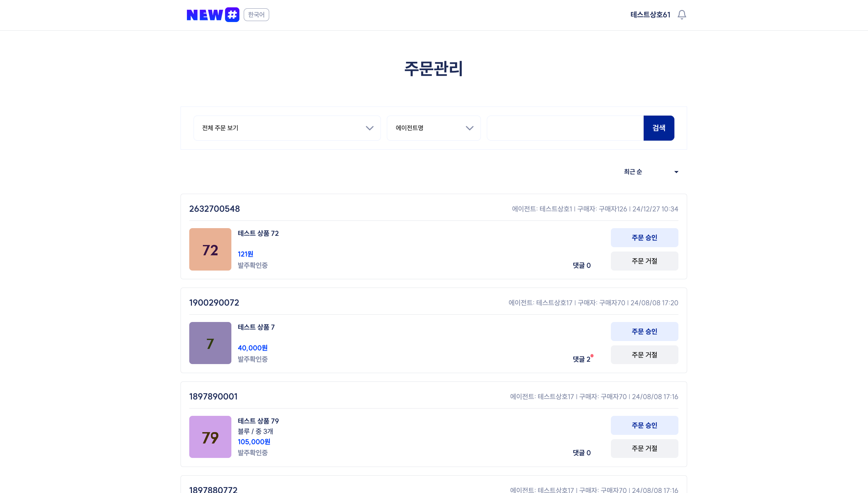Approve order 1897890001 with 주문 승인
The image size is (868, 493).
coord(644,425)
